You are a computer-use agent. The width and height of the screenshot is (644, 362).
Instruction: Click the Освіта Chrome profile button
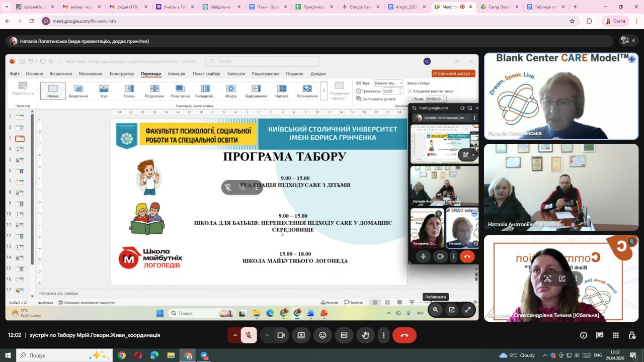click(x=615, y=21)
